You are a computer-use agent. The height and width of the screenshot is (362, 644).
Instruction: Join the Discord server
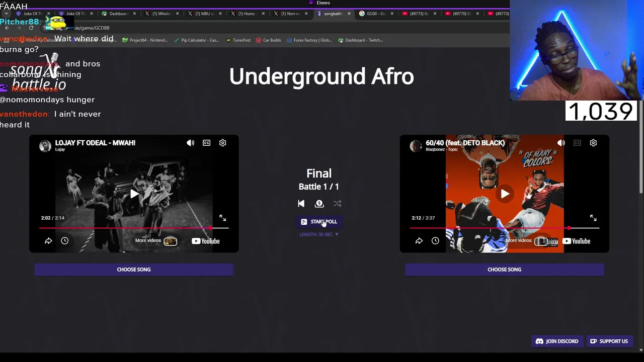[x=557, y=341]
